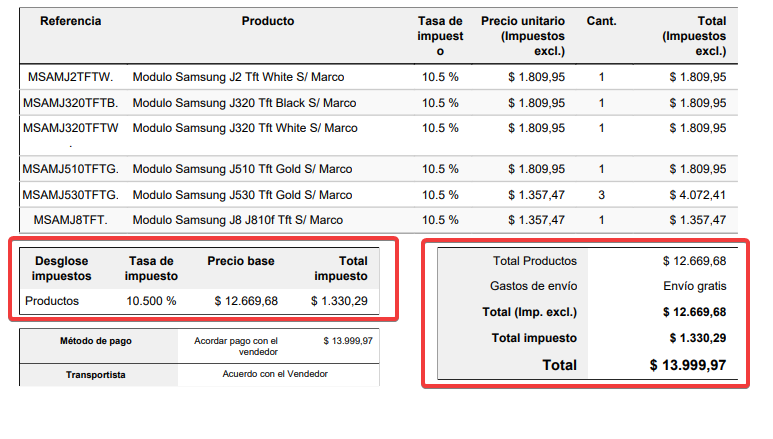Select Modulo Samsung J320 Tft Black product
The width and height of the screenshot is (773, 439).
(244, 103)
